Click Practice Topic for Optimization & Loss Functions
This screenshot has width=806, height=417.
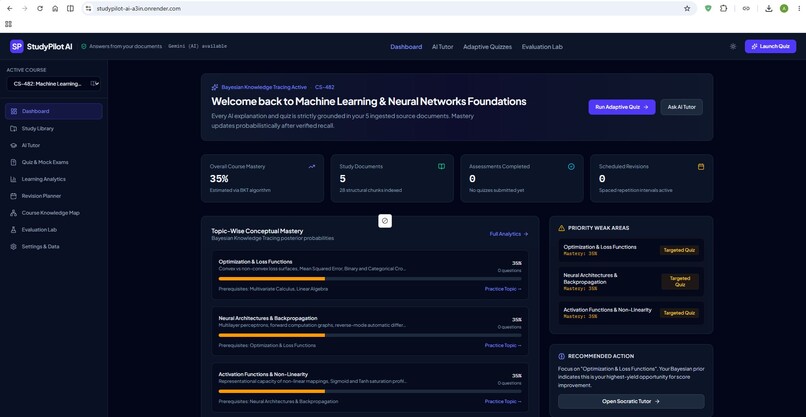tap(503, 289)
